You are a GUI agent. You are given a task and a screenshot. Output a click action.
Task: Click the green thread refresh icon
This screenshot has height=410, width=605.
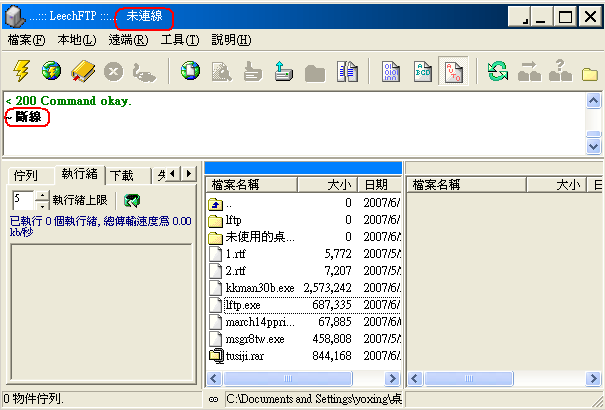(132, 200)
